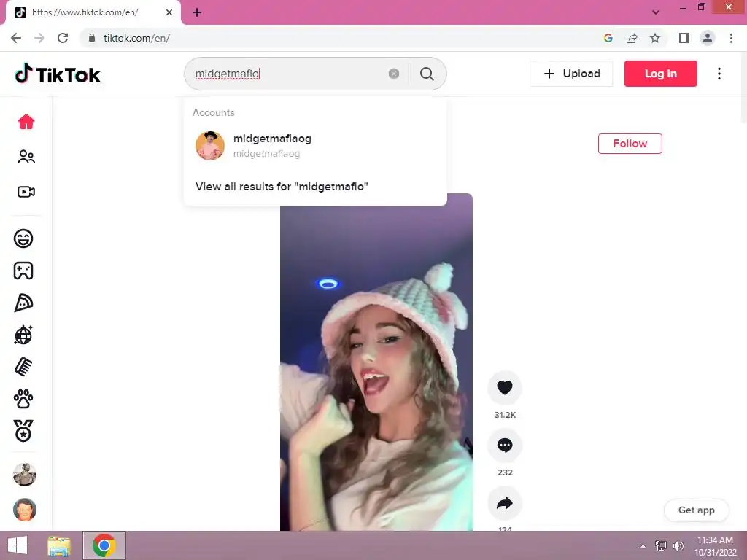
Task: Click the Log in button
Action: coord(660,74)
